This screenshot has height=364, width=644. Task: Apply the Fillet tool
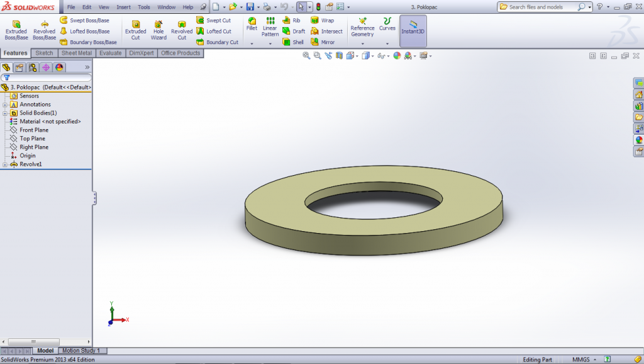coord(252,25)
